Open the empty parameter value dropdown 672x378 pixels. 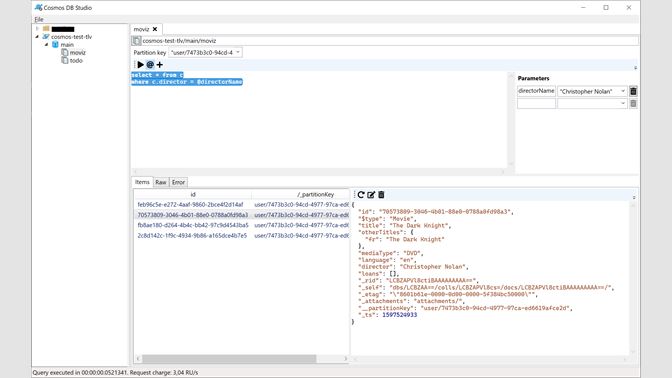coord(623,104)
